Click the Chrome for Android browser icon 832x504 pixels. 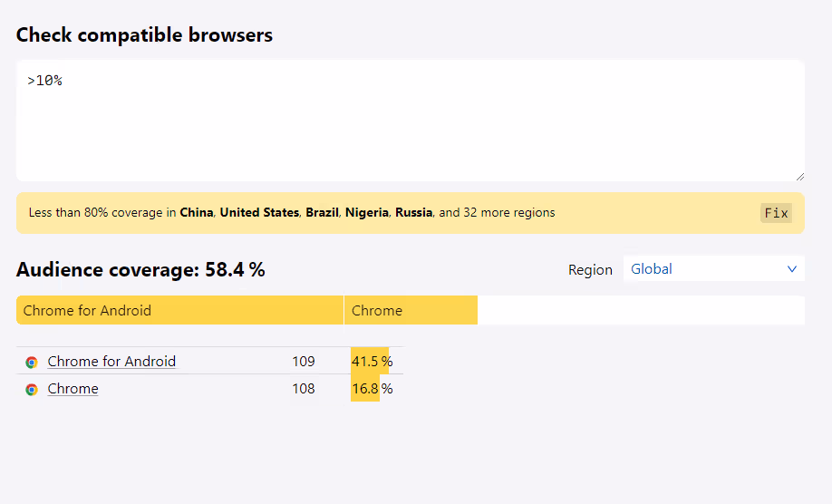(32, 363)
